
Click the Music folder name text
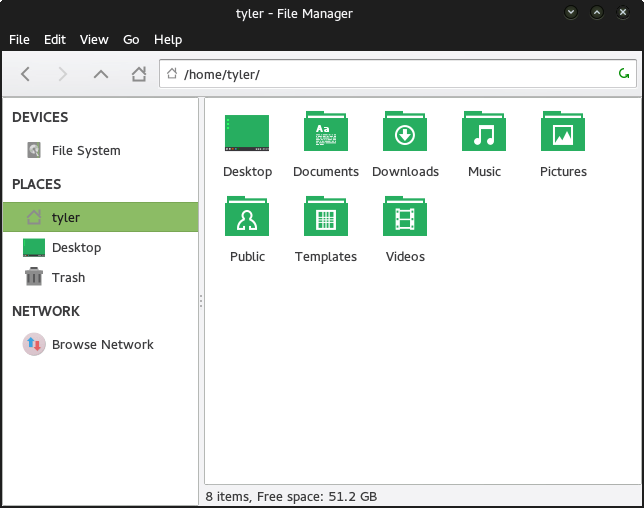tap(484, 171)
